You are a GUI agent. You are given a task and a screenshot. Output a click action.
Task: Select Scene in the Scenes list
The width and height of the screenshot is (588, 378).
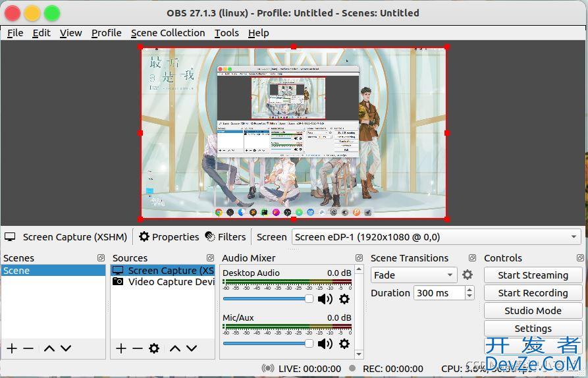53,271
